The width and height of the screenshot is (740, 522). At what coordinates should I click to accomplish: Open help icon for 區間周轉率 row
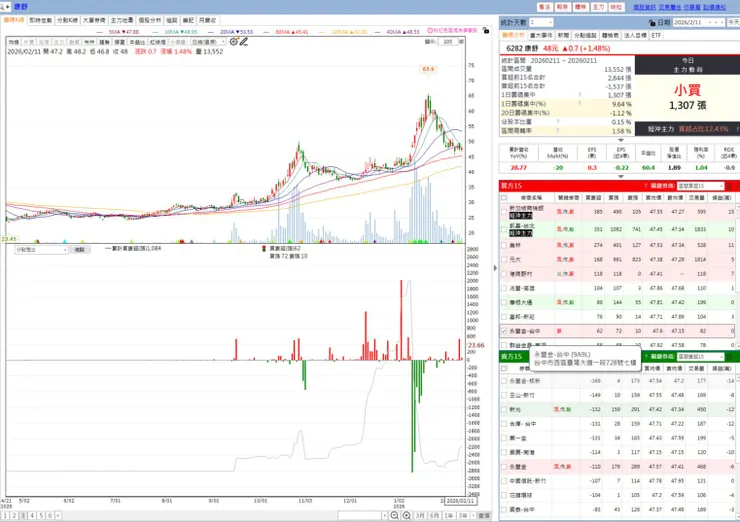click(x=558, y=131)
